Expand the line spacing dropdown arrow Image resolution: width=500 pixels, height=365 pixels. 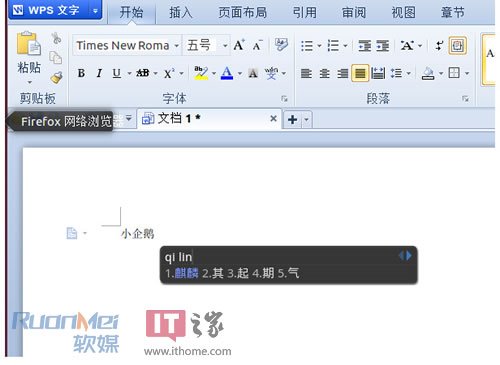(x=409, y=73)
